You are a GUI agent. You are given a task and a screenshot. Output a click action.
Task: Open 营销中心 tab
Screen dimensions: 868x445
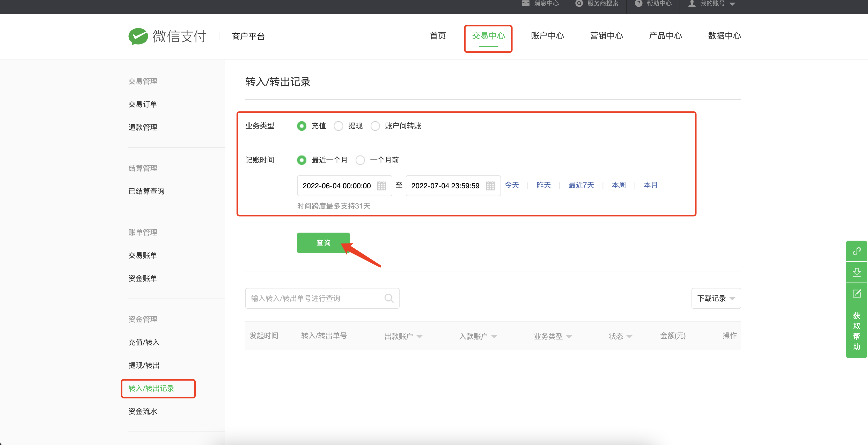[x=607, y=36]
